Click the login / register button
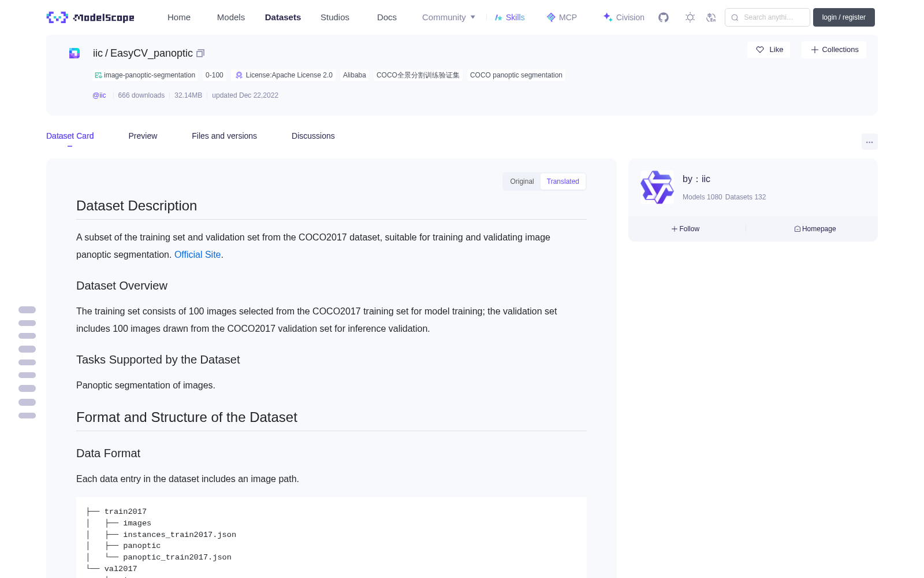The width and height of the screenshot is (924, 578). coord(844,17)
